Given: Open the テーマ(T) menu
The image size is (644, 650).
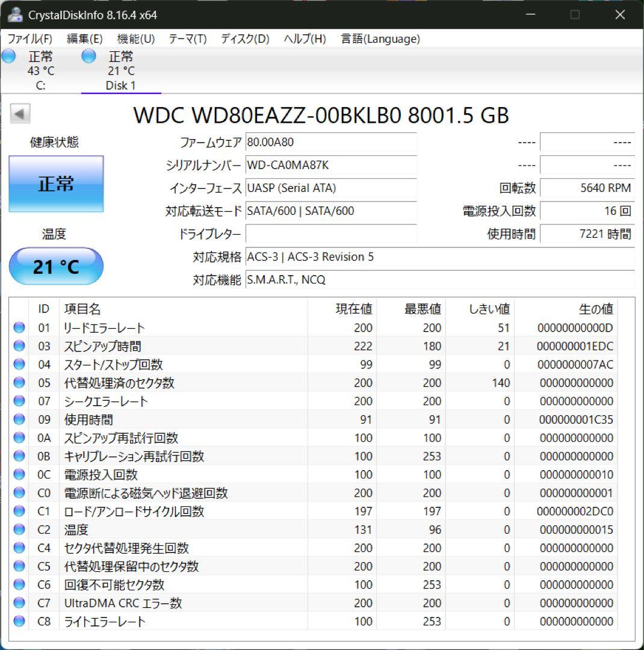Looking at the screenshot, I should click(187, 39).
